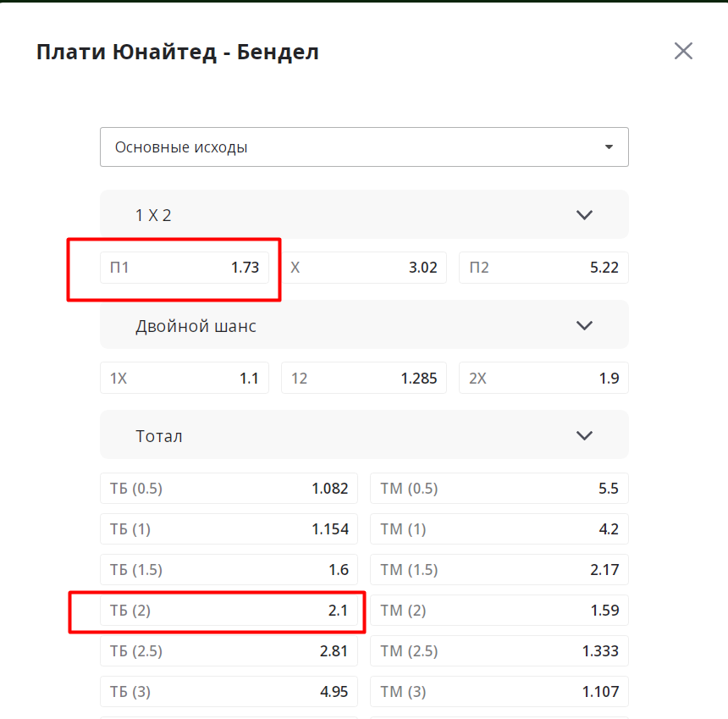Close the Плати Юнайтед - Бендел dialog
This screenshot has height=719, width=728.
pos(683,51)
